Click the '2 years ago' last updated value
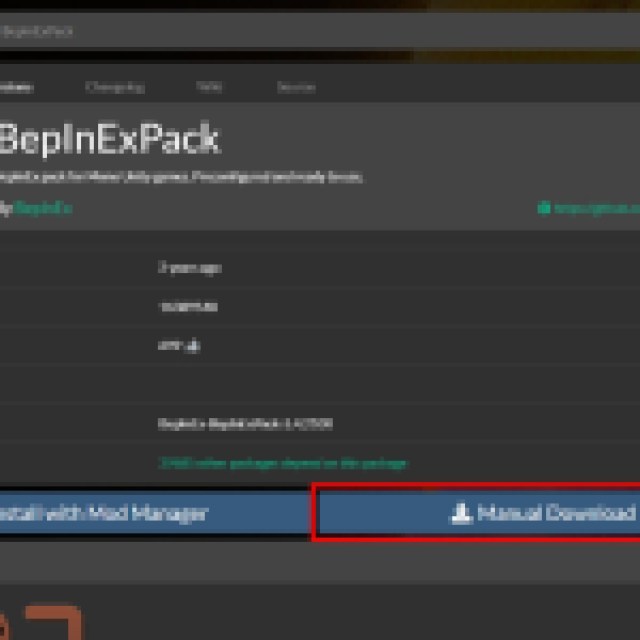This screenshot has width=640, height=640. [x=189, y=268]
